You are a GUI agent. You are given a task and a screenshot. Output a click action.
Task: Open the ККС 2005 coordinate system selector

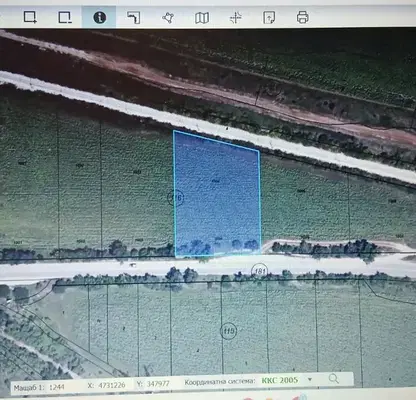(280, 380)
